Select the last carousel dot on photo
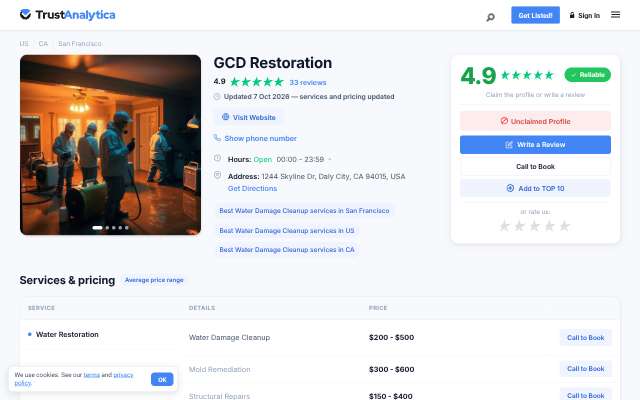640x400 pixels. pyautogui.click(x=127, y=228)
